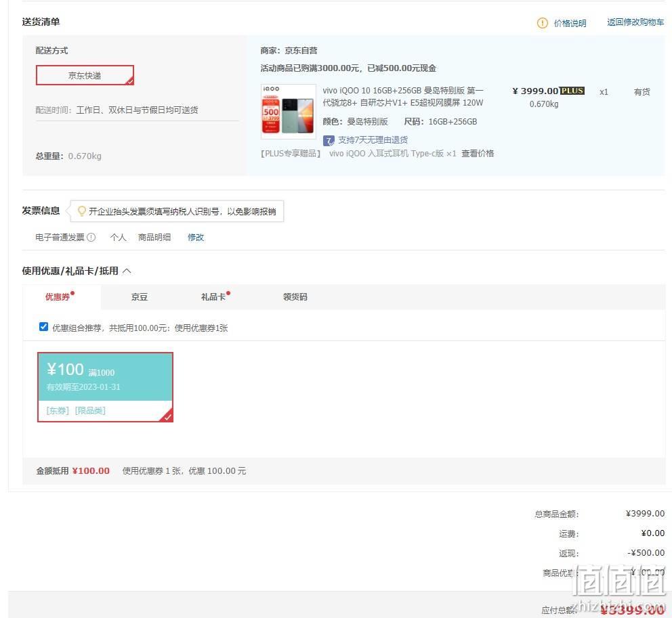Click the PLUS member price badge

click(572, 91)
